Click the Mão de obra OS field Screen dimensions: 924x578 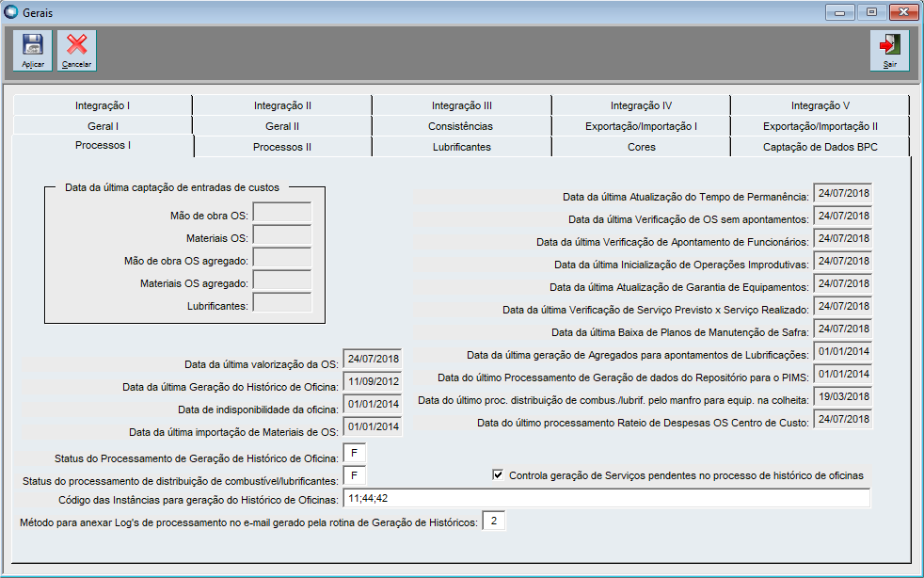pyautogui.click(x=282, y=213)
